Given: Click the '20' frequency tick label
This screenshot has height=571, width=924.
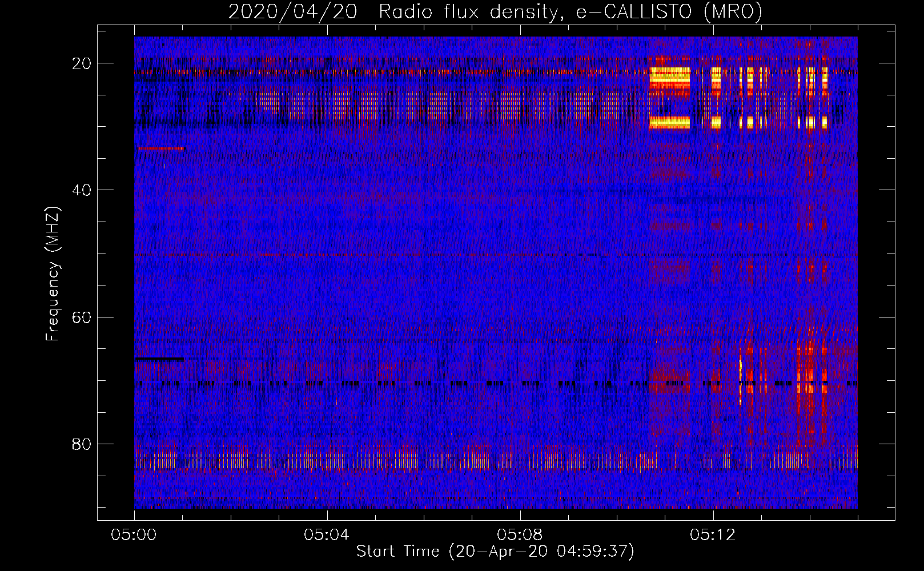Looking at the screenshot, I should 82,63.
